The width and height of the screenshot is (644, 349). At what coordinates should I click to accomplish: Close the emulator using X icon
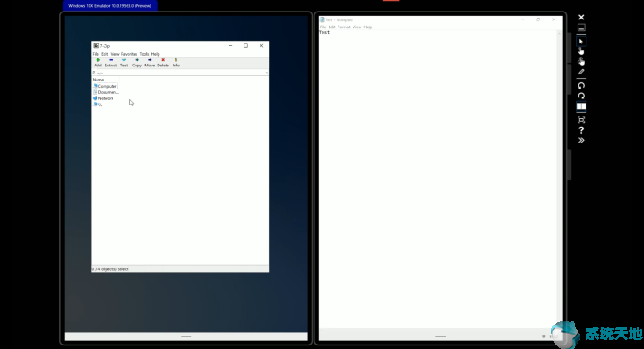581,17
